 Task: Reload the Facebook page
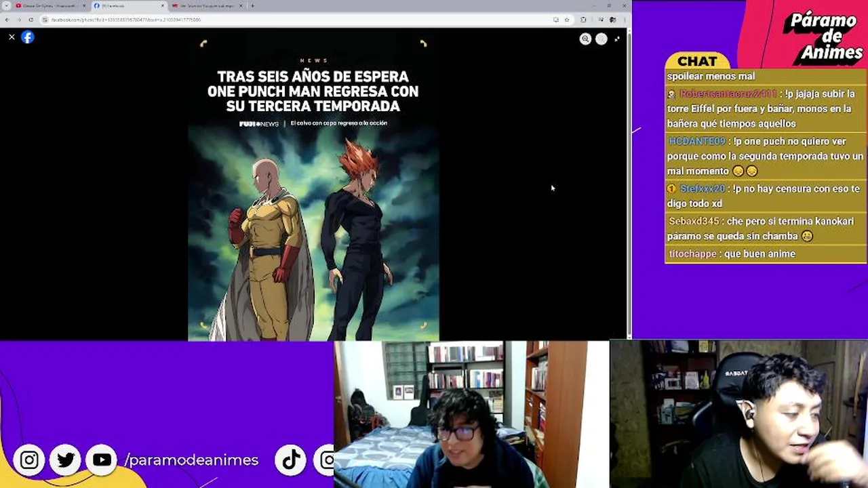(x=31, y=20)
